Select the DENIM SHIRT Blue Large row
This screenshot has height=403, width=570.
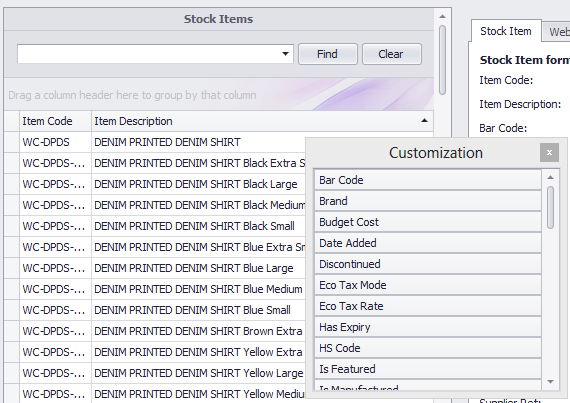(155, 268)
